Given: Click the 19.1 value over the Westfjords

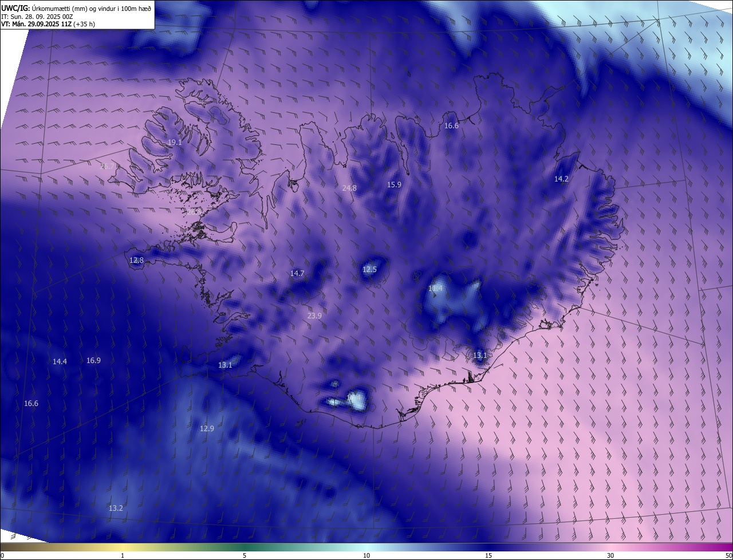Looking at the screenshot, I should (x=175, y=142).
